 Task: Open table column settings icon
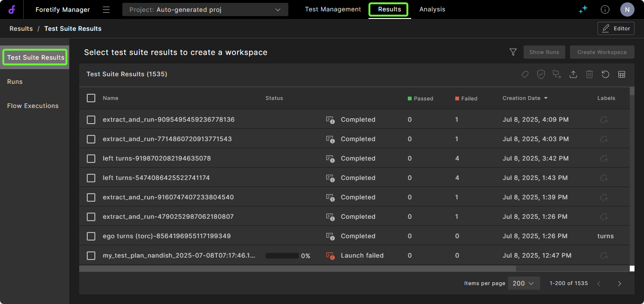point(622,74)
